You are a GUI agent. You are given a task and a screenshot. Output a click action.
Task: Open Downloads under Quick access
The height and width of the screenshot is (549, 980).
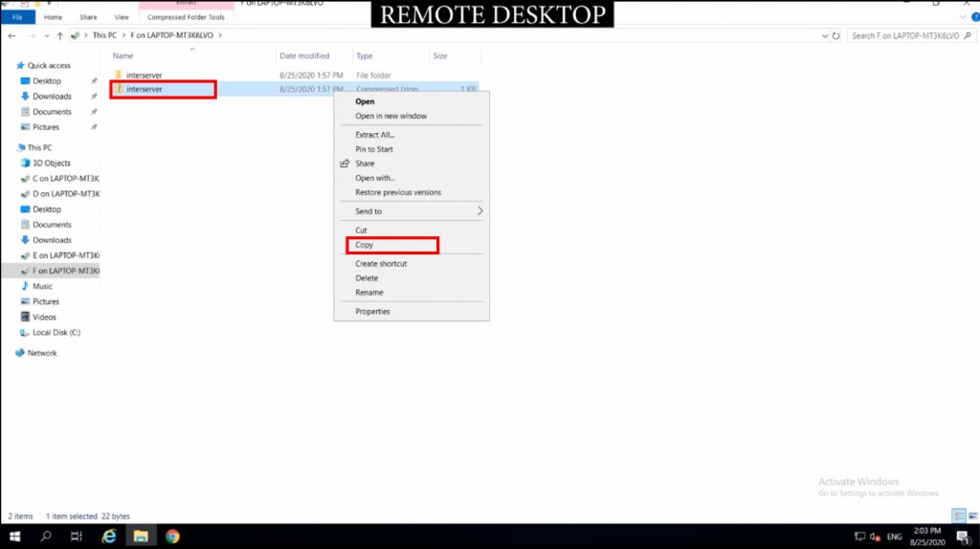click(x=52, y=97)
